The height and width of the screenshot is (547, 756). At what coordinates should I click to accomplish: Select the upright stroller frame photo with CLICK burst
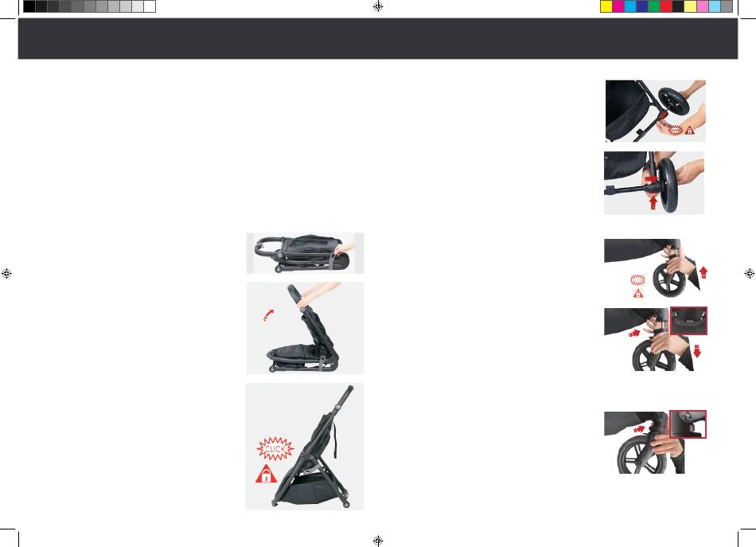[305, 447]
